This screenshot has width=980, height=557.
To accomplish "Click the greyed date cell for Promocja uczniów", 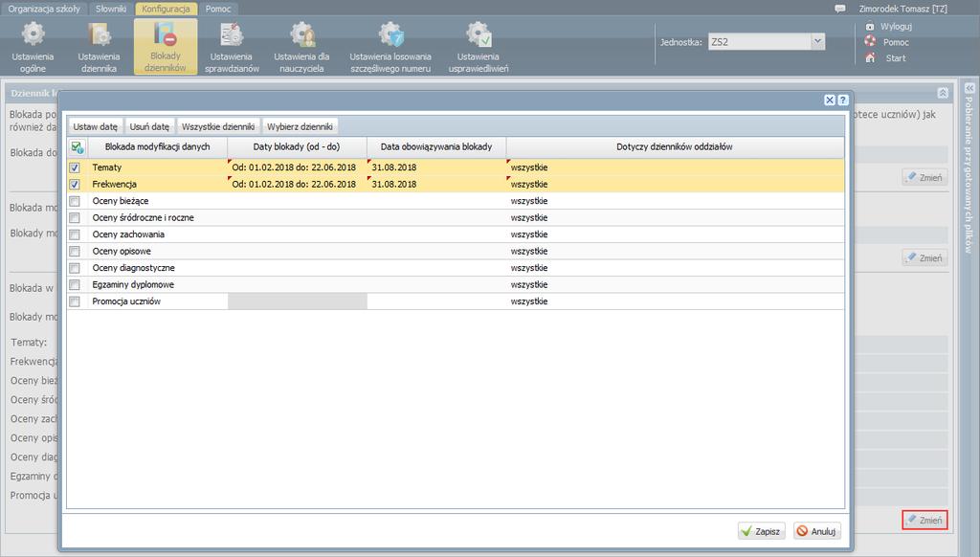I will (298, 301).
